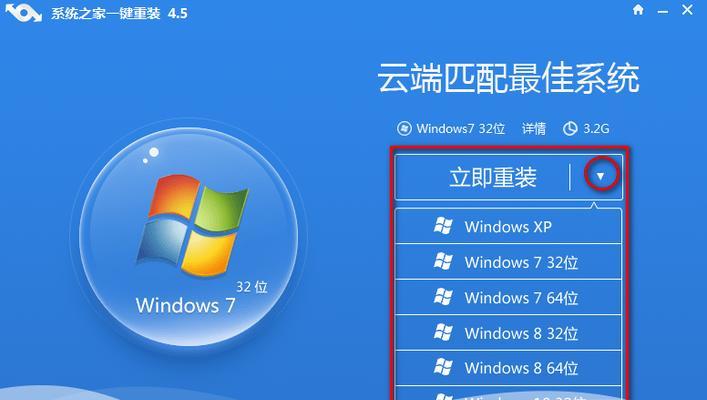The image size is (707, 400).
Task: Select Windows 7 32位 from the list
Action: [508, 262]
